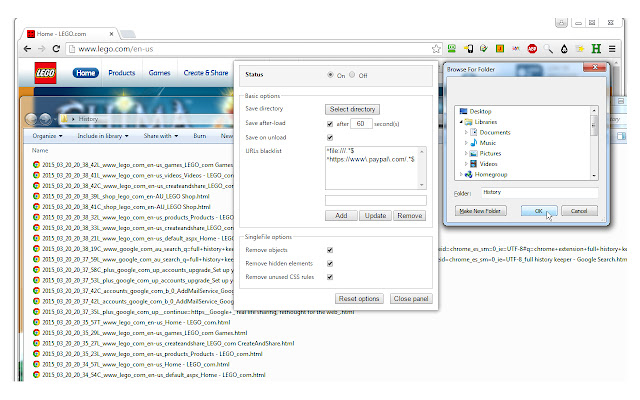
Task: Click Cancel in Browse For Folder
Action: [x=579, y=211]
